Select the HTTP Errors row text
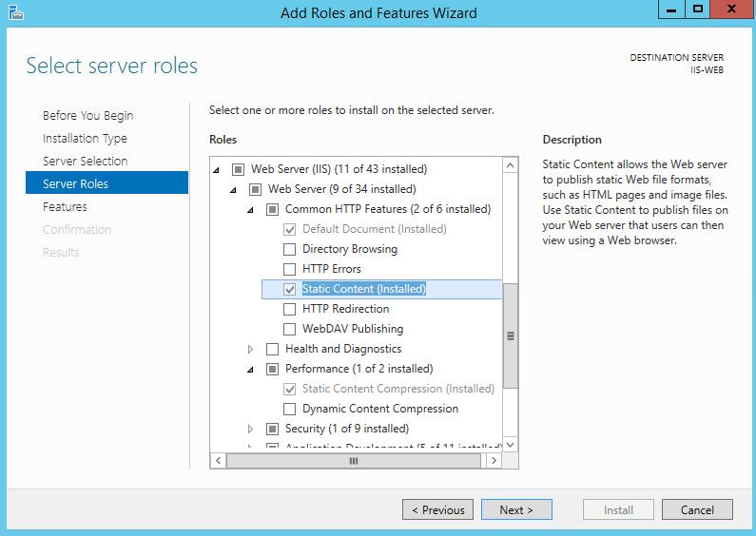 (332, 269)
